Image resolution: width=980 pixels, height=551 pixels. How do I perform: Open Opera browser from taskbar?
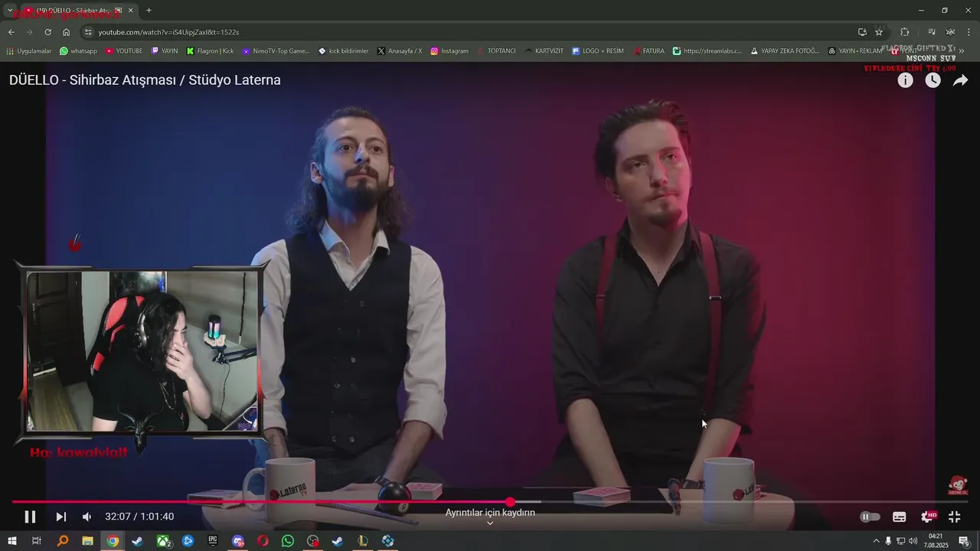(263, 541)
